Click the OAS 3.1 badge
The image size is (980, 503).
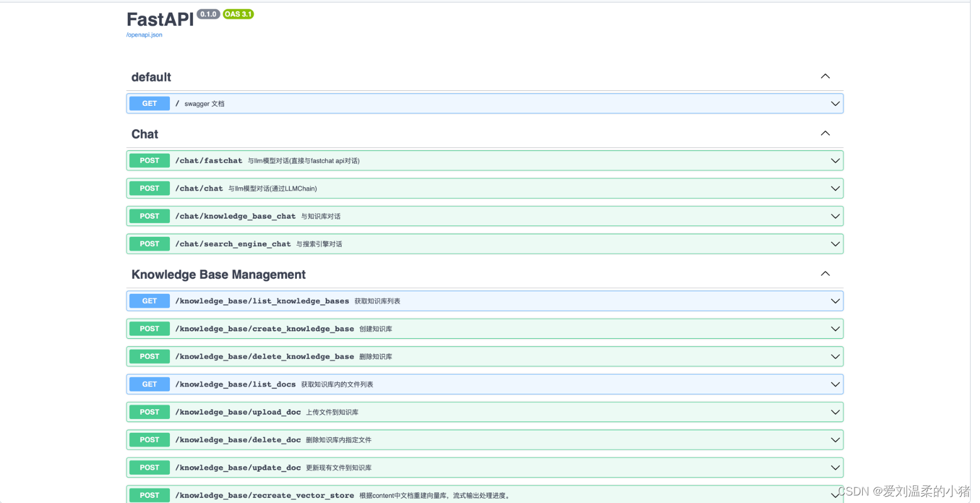[x=238, y=14]
